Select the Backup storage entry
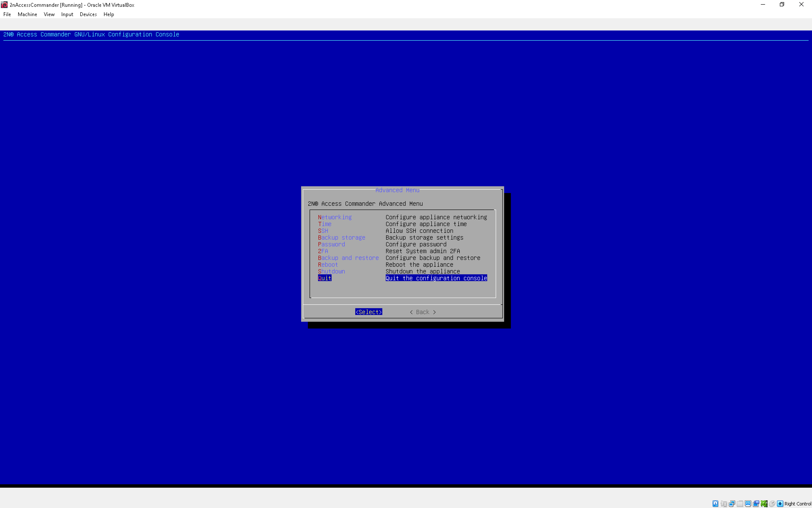Viewport: 812px width, 508px height. (x=342, y=237)
